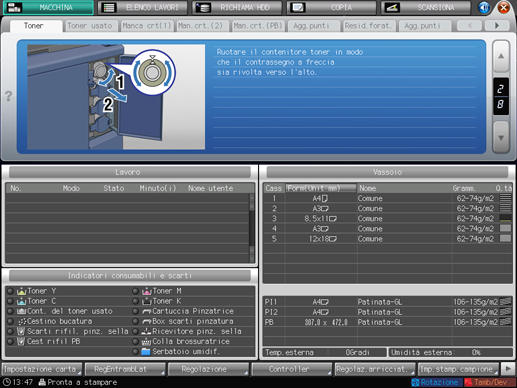The height and width of the screenshot is (388, 517).
Task: Switch to the COPIA mode
Action: tap(331, 8)
